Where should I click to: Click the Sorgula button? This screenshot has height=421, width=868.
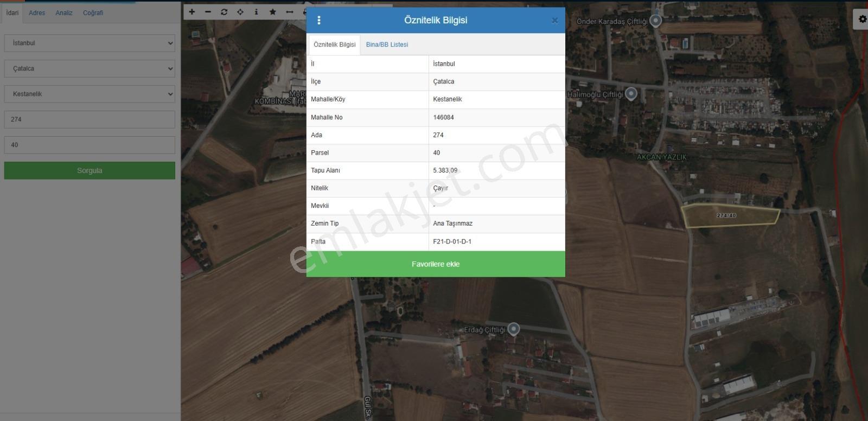(x=90, y=170)
